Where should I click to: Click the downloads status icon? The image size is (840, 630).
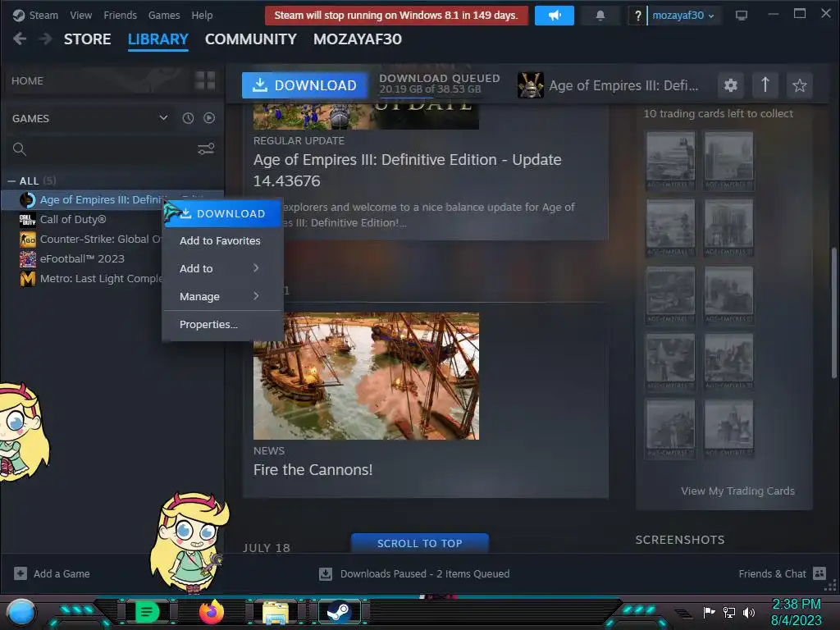click(x=325, y=573)
